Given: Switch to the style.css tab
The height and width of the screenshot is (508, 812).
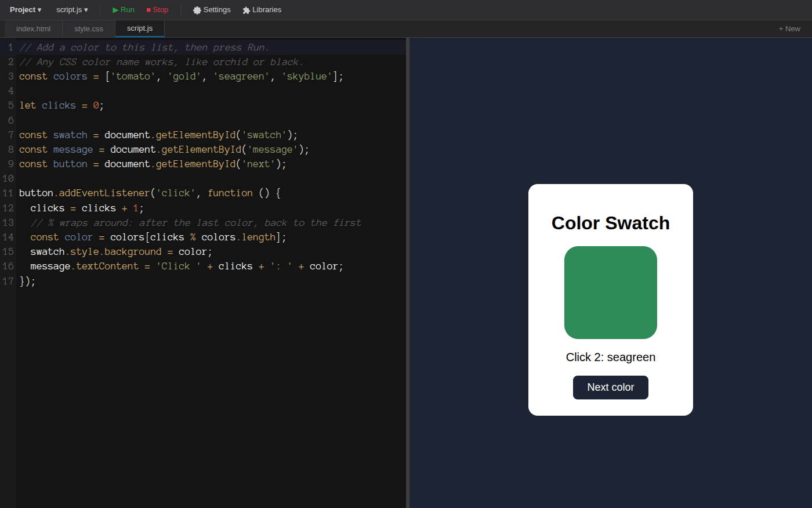Looking at the screenshot, I should click(89, 29).
